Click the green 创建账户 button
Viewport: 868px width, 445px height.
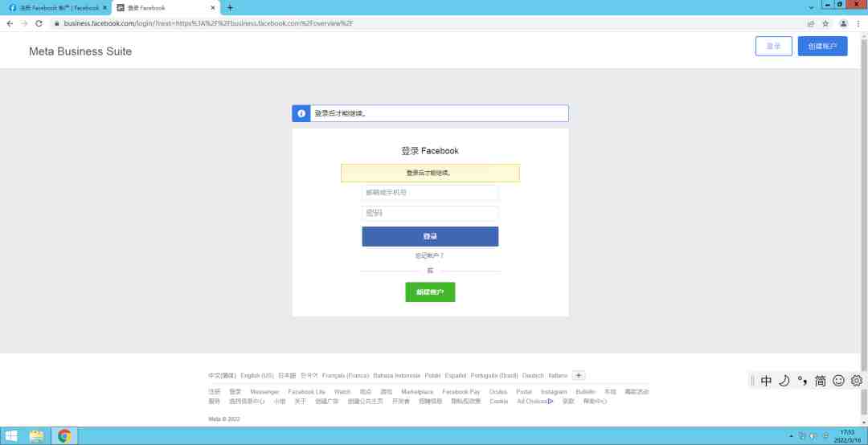coord(430,292)
